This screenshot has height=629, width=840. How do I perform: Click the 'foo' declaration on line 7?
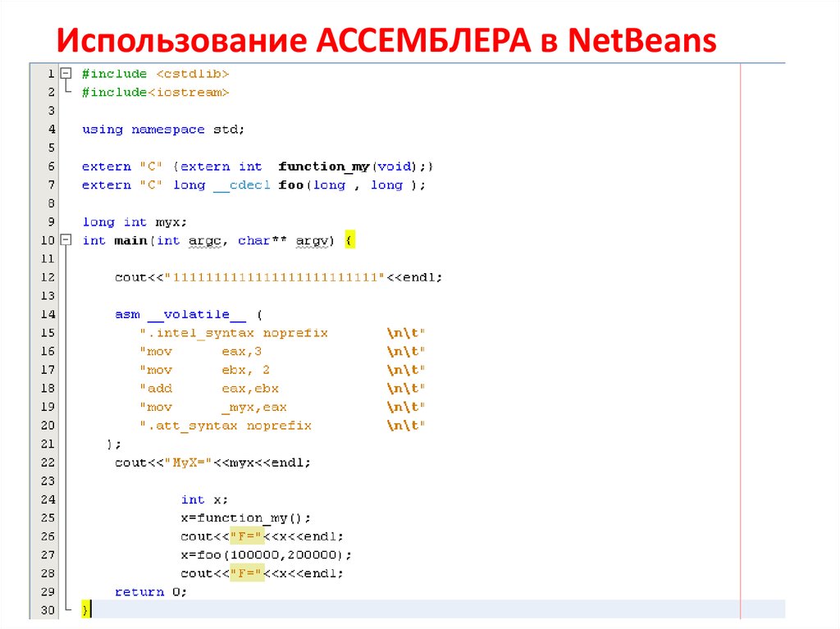(291, 185)
